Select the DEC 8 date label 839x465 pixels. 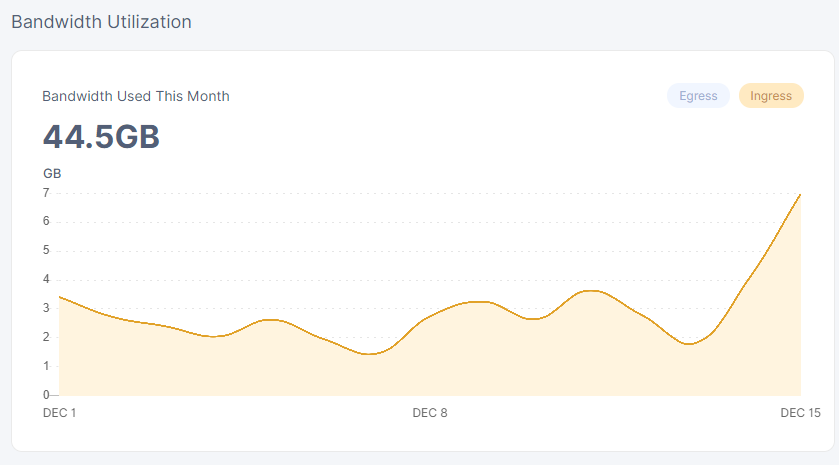coord(430,413)
